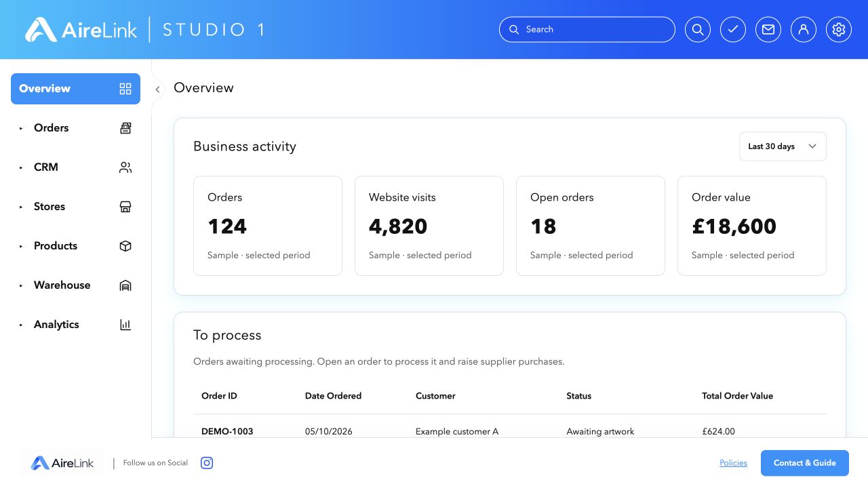Viewport: 868px width, 488px height.
Task: Click the CRM people icon
Action: tap(125, 167)
